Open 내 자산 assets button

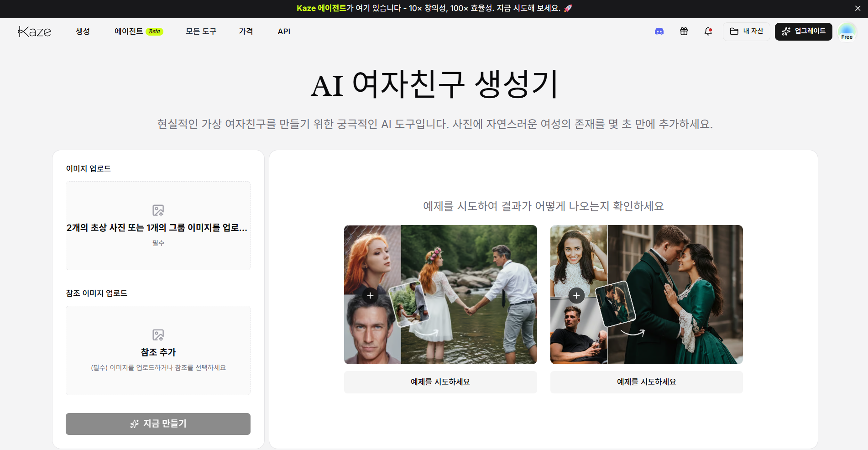pyautogui.click(x=747, y=31)
